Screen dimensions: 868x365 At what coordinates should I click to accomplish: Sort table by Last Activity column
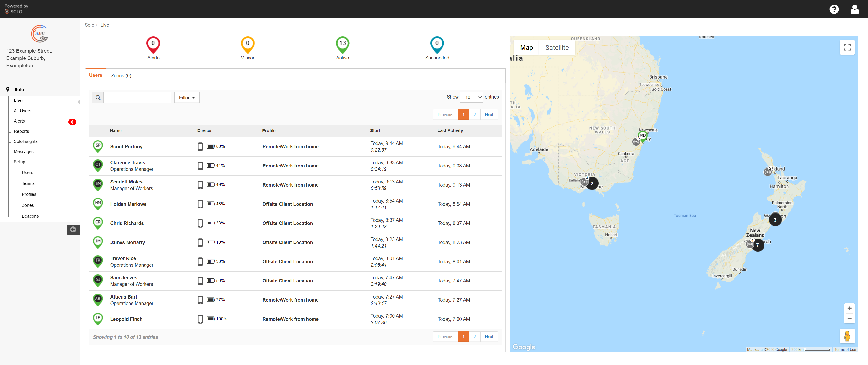click(x=450, y=131)
